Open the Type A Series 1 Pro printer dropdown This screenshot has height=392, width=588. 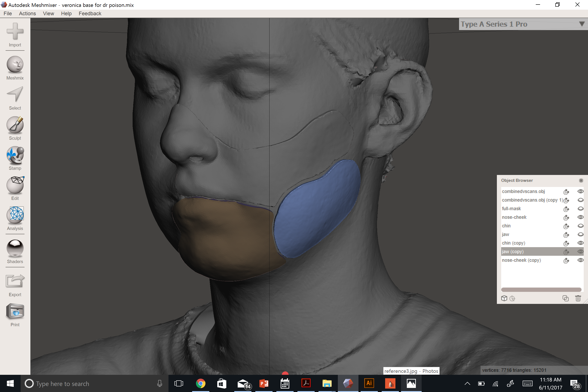coord(523,24)
